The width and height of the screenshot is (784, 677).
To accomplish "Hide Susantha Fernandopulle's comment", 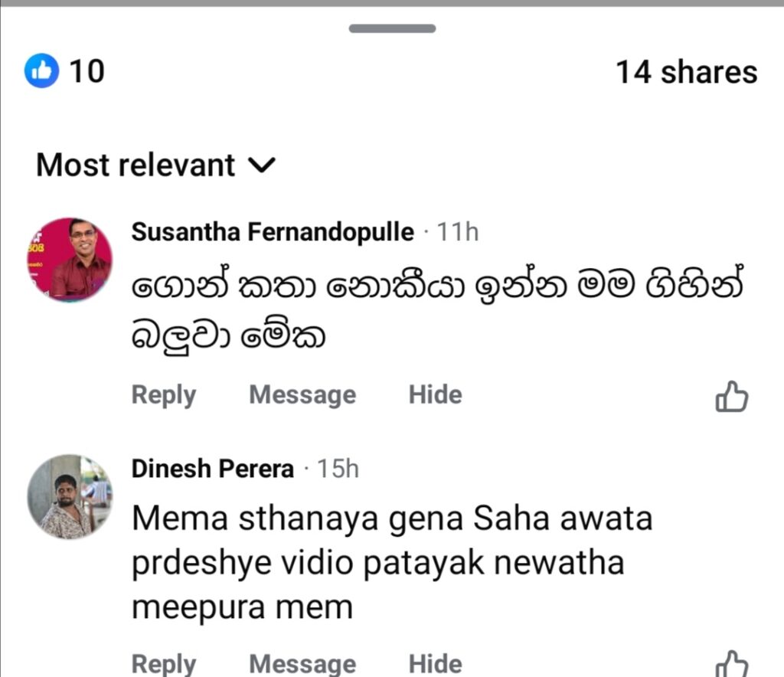I will (435, 395).
